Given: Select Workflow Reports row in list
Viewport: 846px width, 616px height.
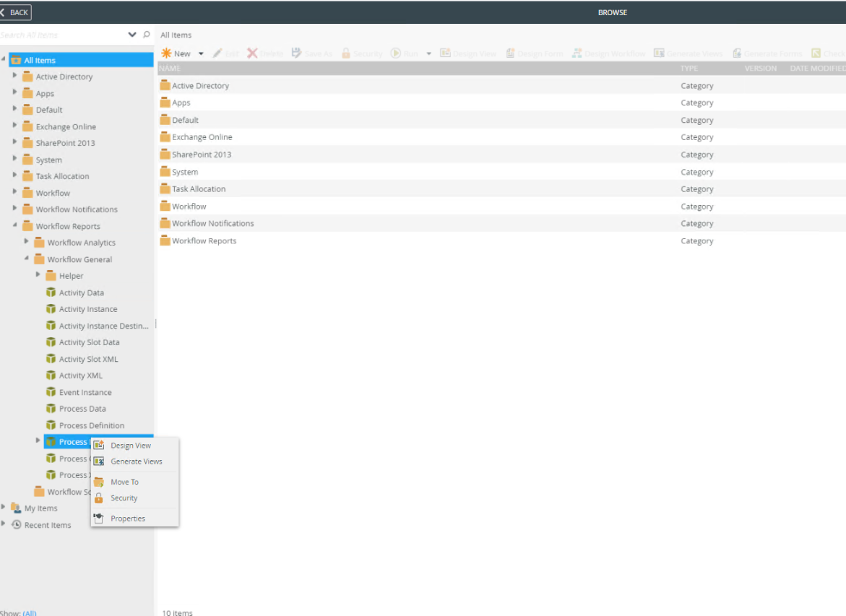Looking at the screenshot, I should click(502, 240).
